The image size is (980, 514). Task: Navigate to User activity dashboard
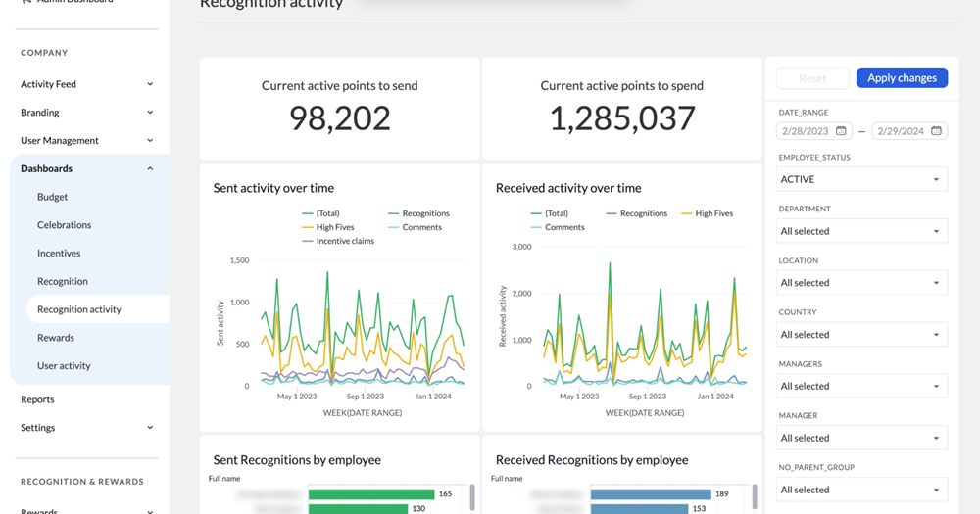click(x=64, y=365)
